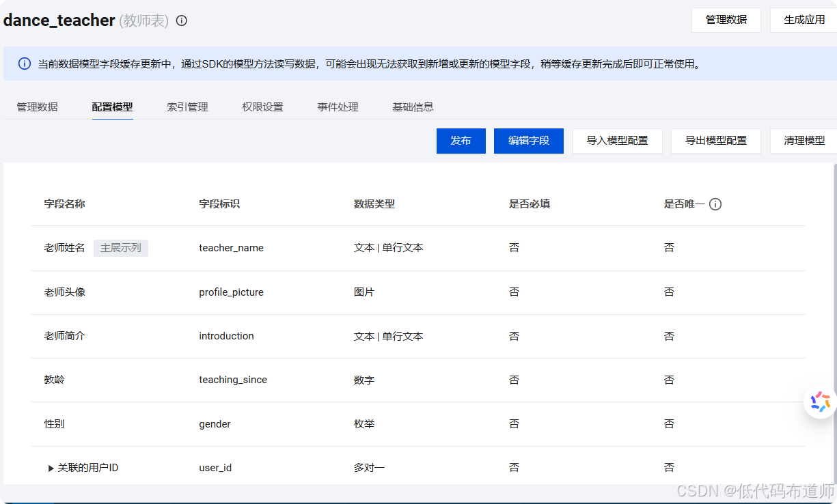The image size is (837, 504).
Task: Click the 关联的用户ID field name
Action: pyautogui.click(x=88, y=468)
